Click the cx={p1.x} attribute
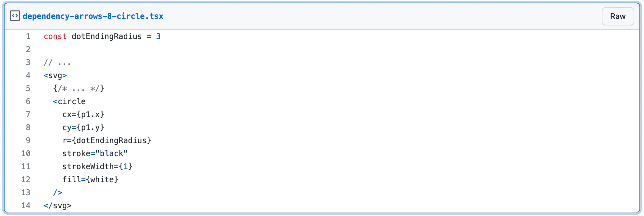Screen dimensions: 644x216 tap(83, 115)
